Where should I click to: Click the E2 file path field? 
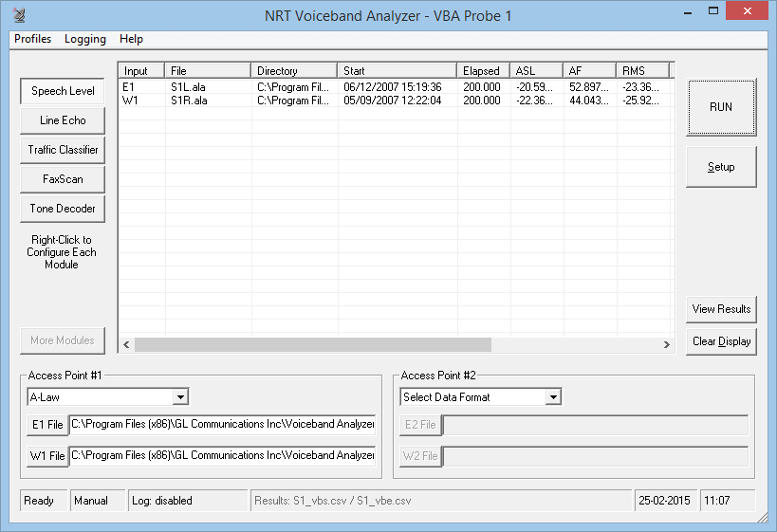[595, 425]
